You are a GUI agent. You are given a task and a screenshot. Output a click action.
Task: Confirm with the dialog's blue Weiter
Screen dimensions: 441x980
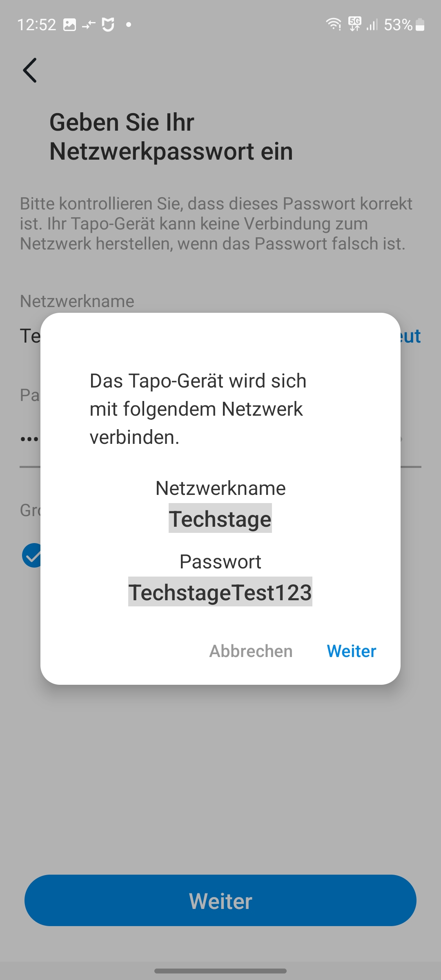coord(351,651)
